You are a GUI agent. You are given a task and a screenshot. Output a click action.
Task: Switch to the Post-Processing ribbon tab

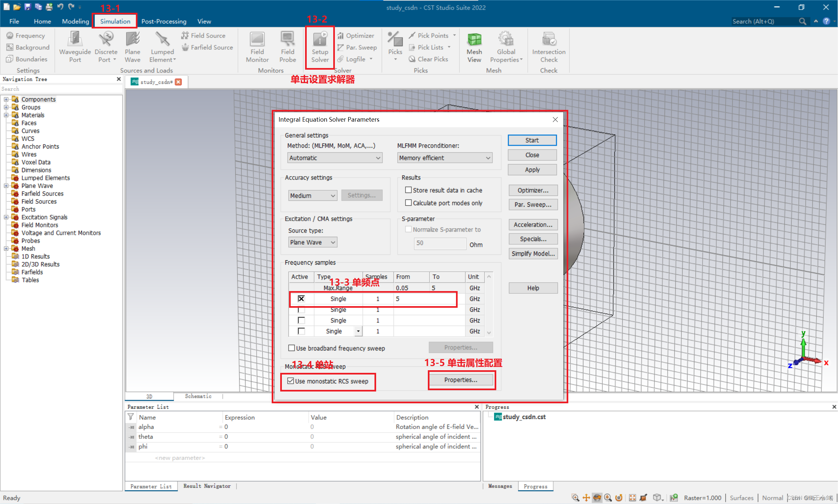(x=164, y=21)
